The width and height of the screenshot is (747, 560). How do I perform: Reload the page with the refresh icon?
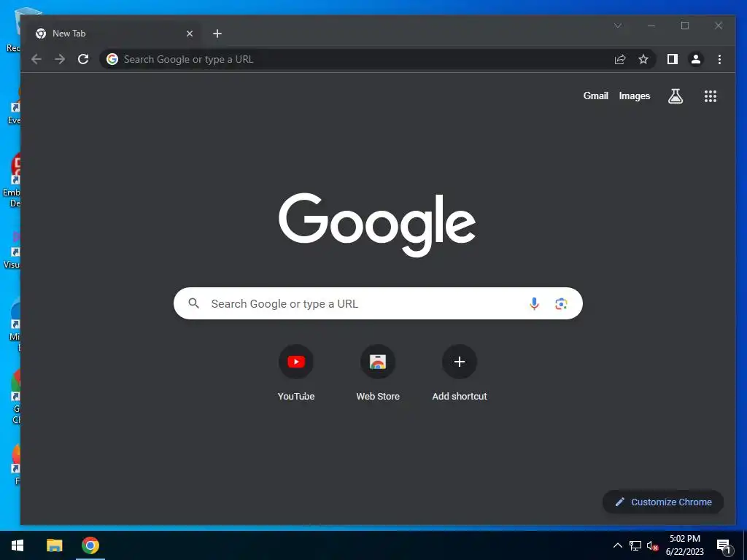coord(83,59)
